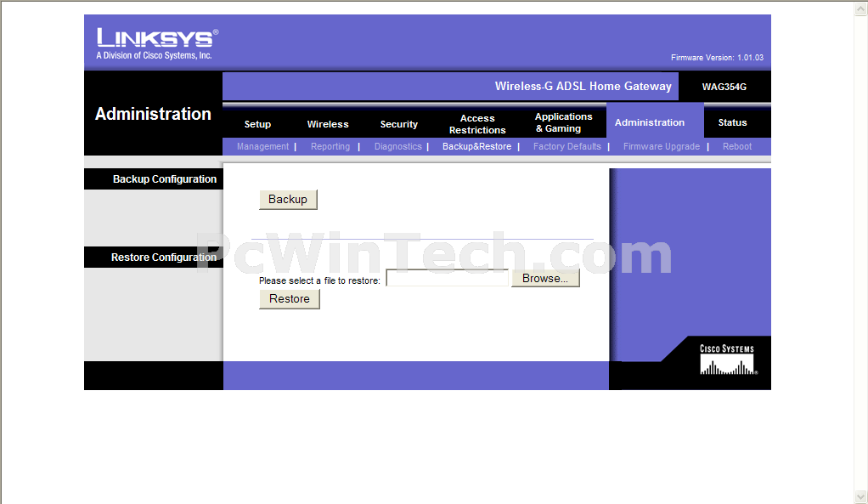Viewport: 868px width, 504px height.
Task: Click the Wireless-G ADSL Home Gateway title
Action: 583,86
